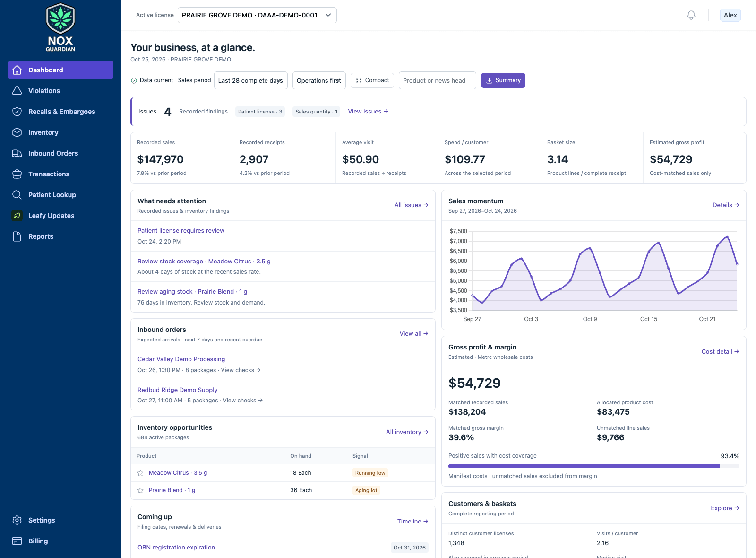Open the Operations first dropdown
756x558 pixels.
(x=319, y=80)
